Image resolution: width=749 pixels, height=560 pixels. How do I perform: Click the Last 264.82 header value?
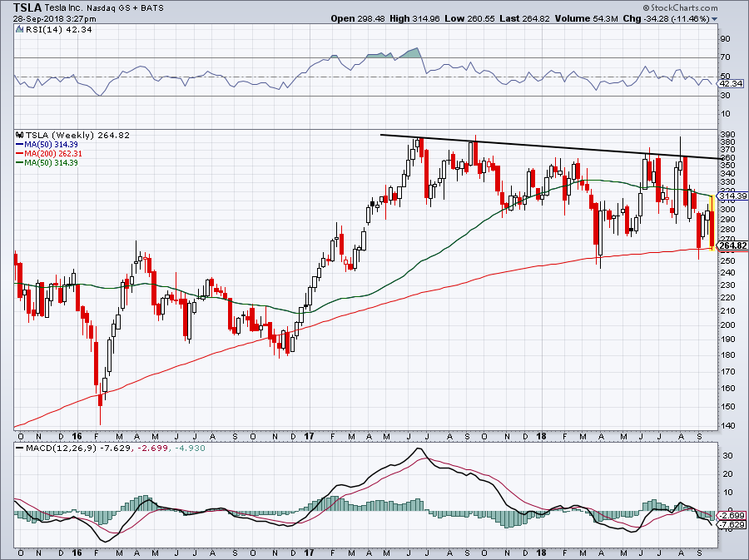coord(525,18)
